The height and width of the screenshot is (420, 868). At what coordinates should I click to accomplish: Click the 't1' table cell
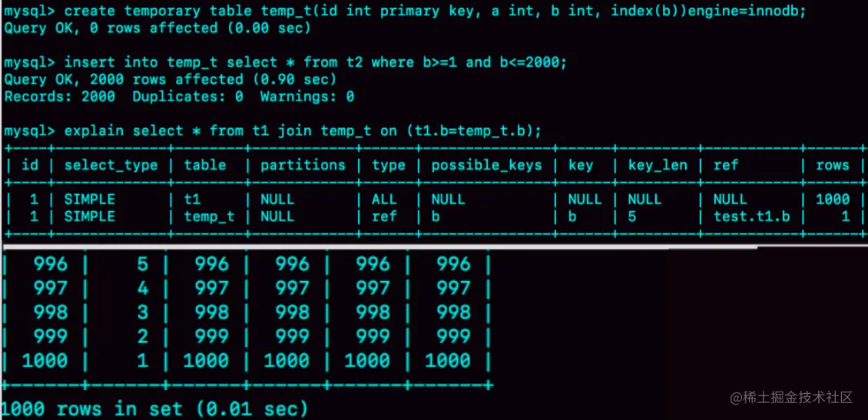coord(192,199)
